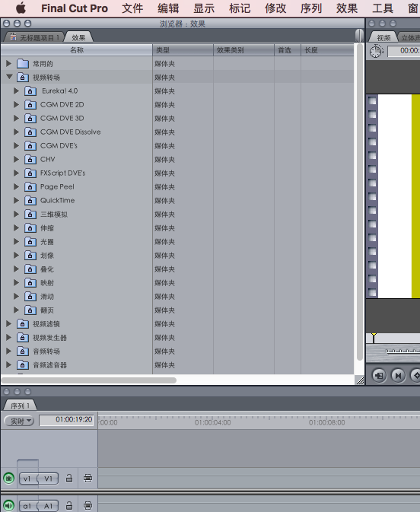
Task: Expand the Eureka! 4.0 folder
Action: pyautogui.click(x=16, y=91)
